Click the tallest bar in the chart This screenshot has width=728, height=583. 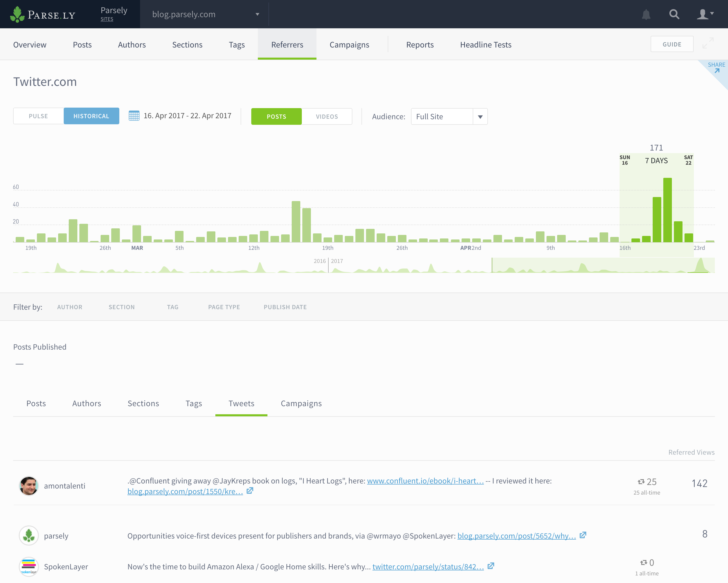coord(667,210)
